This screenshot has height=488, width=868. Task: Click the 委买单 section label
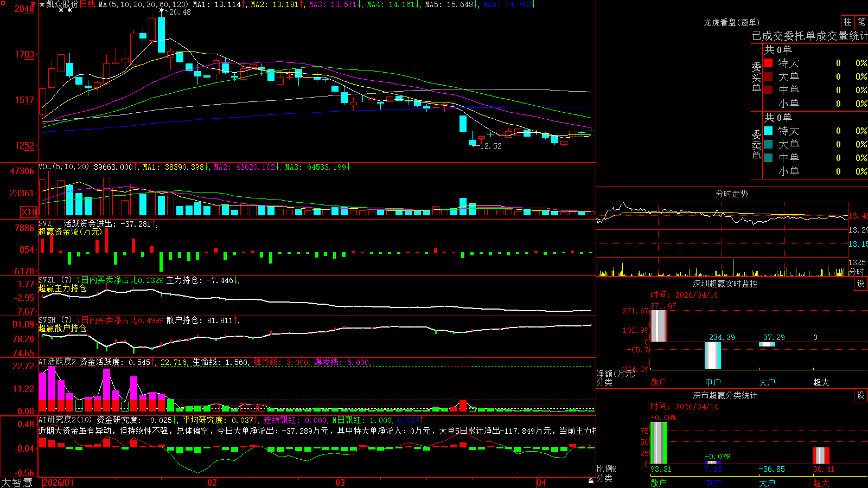[756, 77]
